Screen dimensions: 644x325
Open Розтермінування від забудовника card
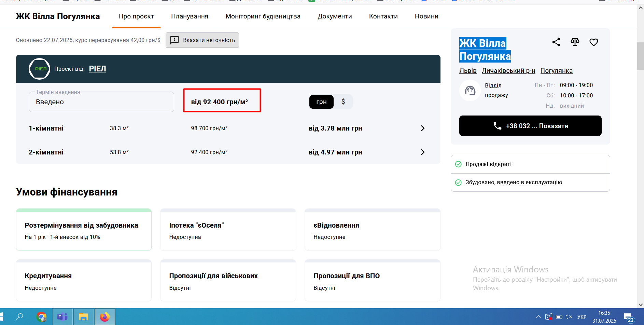click(x=84, y=230)
